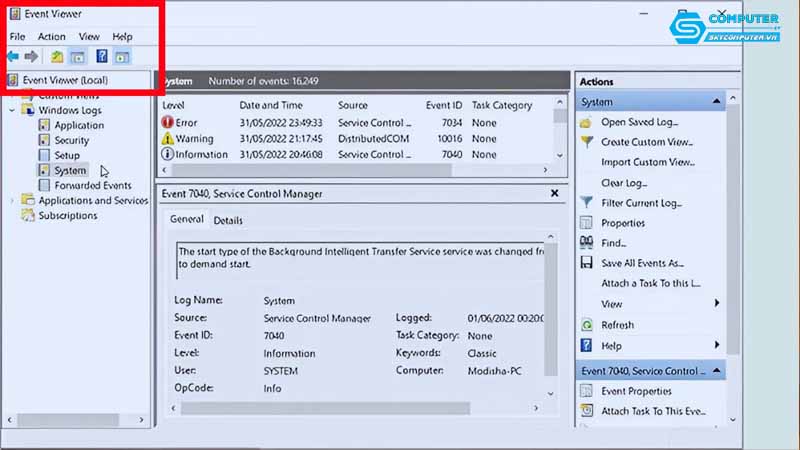This screenshot has height=450, width=800.
Task: Click the Forward arrow toolbar icon
Action: coord(31,57)
